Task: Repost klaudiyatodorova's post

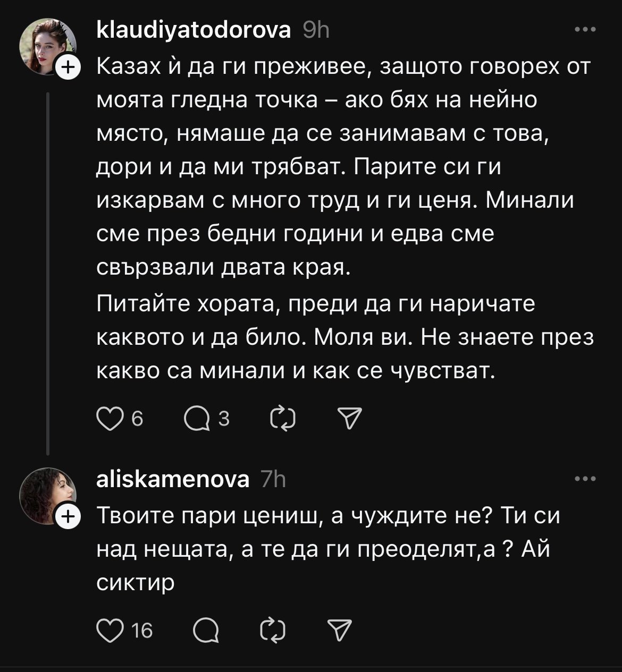Action: (x=282, y=420)
